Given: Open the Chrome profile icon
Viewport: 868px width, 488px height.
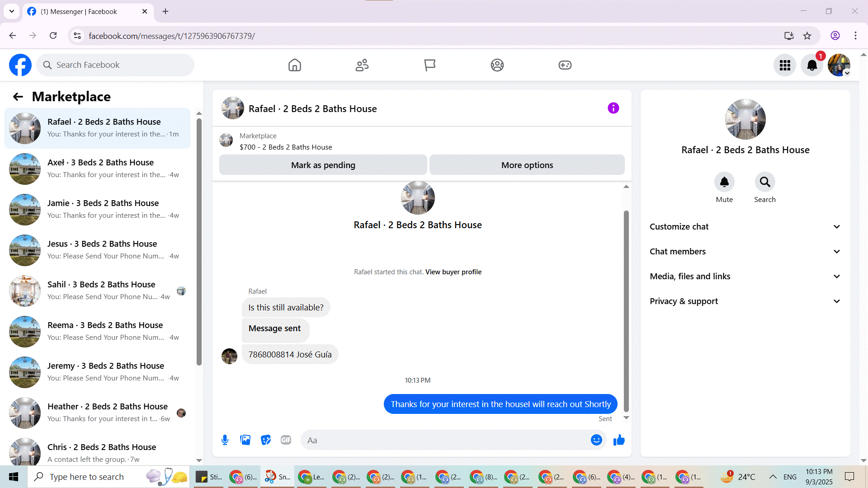Looking at the screenshot, I should click(x=835, y=36).
